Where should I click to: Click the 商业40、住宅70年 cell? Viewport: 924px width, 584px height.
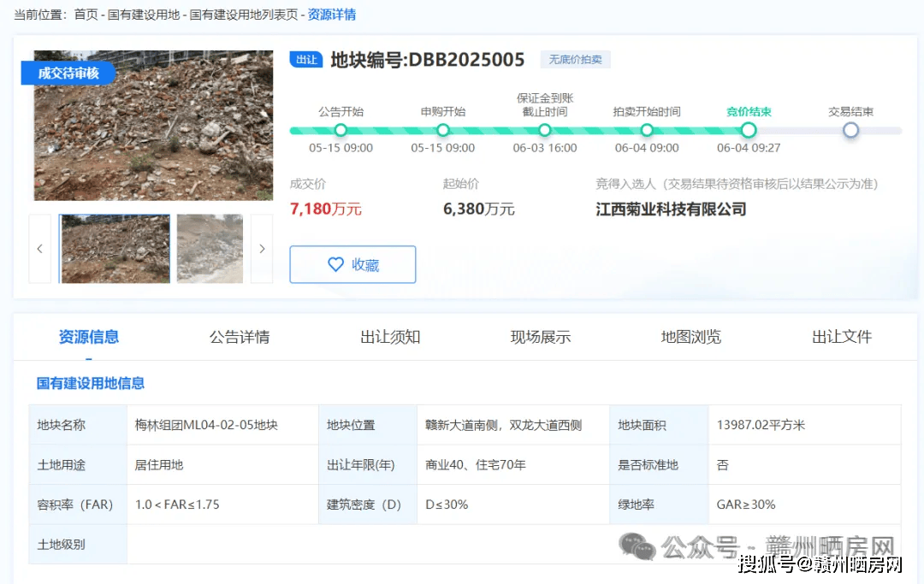[513, 464]
